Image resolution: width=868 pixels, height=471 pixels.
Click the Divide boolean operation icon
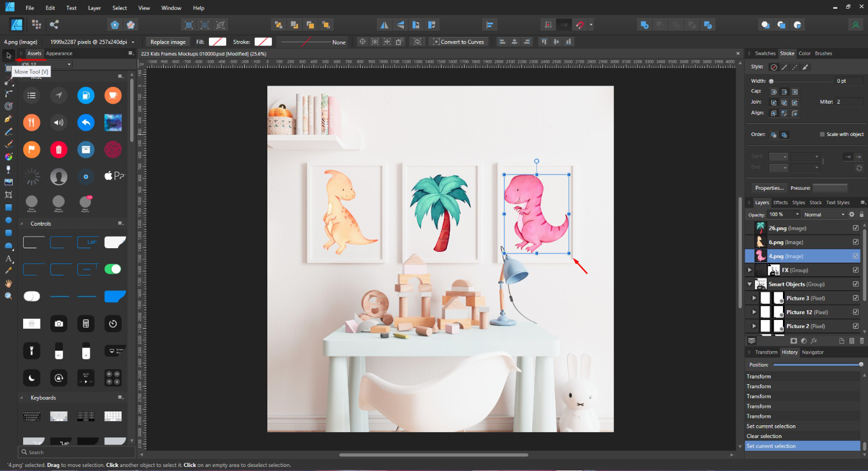point(708,25)
